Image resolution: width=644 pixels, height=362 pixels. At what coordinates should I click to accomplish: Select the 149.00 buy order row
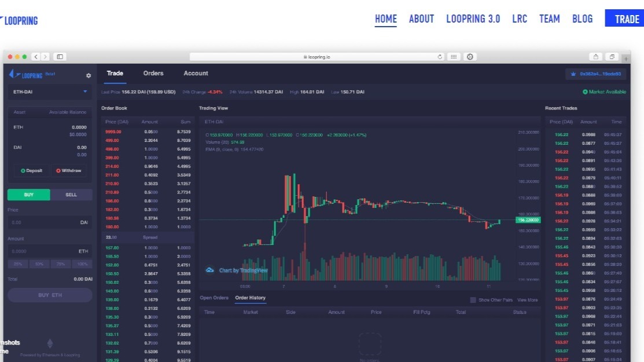coord(148,291)
